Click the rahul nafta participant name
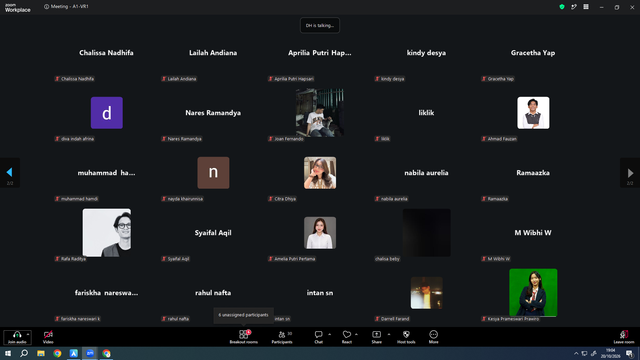This screenshot has height=360, width=640. [213, 293]
